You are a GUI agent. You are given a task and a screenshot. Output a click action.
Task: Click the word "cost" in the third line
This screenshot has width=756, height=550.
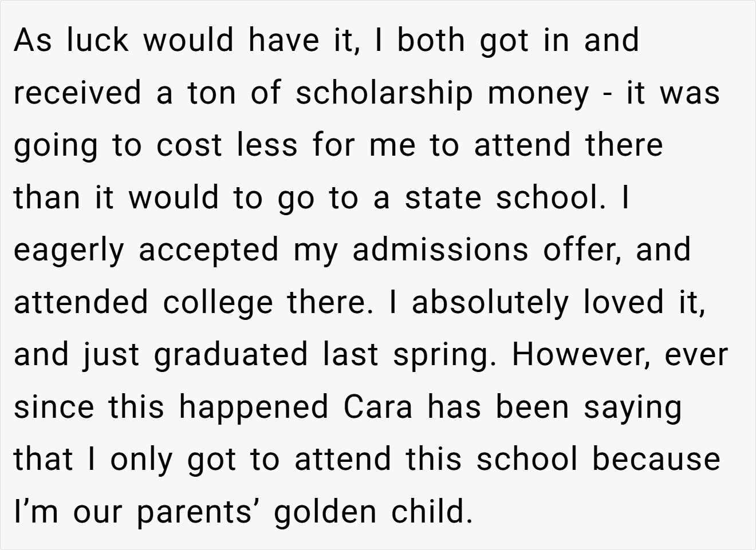click(189, 145)
